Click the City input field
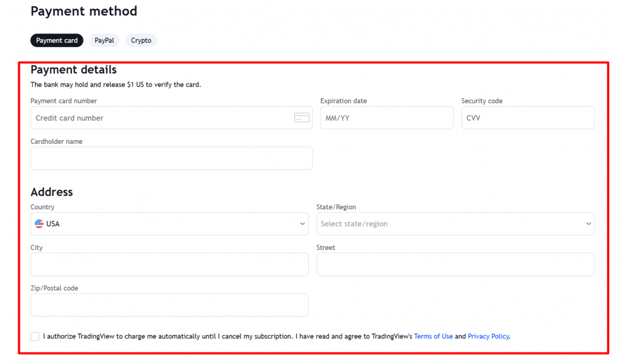Viewport: 625px width, 364px height. [x=170, y=265]
